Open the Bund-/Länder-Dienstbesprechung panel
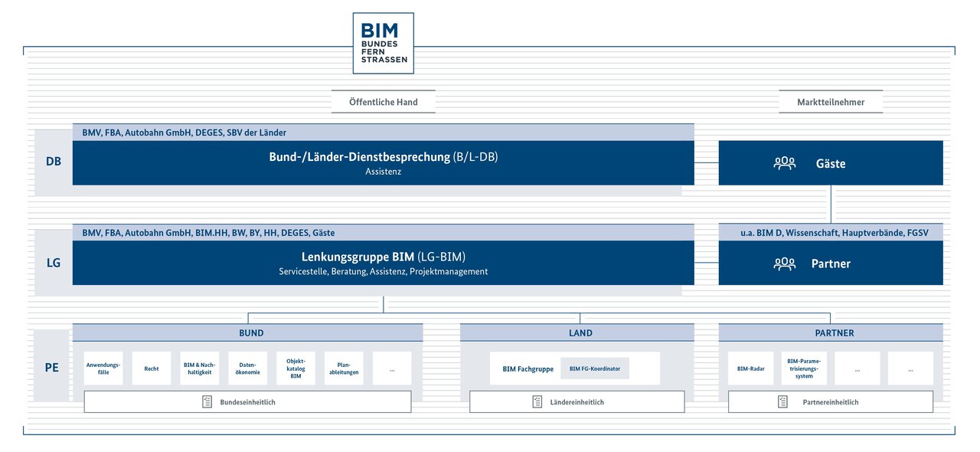Viewport: 980px width, 452px height. tap(383, 162)
